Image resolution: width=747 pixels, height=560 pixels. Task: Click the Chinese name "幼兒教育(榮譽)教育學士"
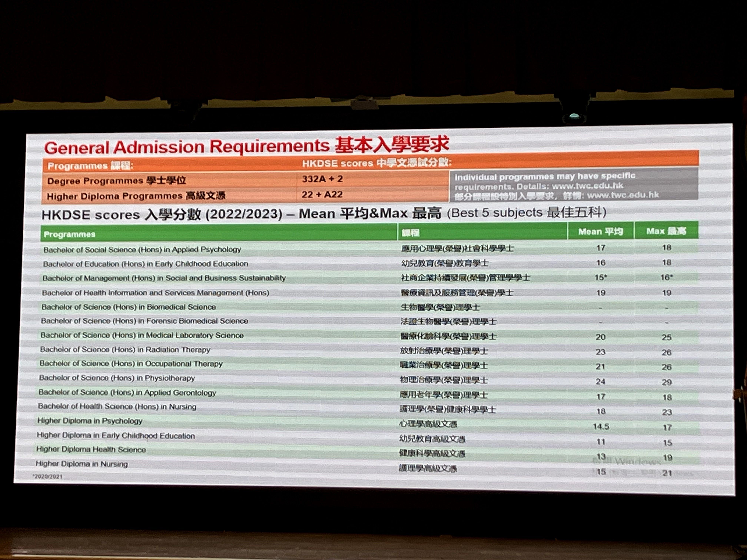445,263
